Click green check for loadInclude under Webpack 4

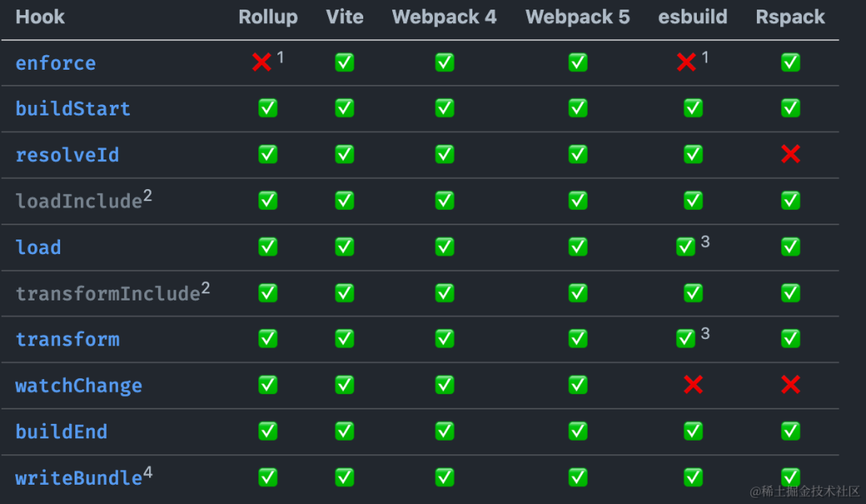[x=444, y=200]
